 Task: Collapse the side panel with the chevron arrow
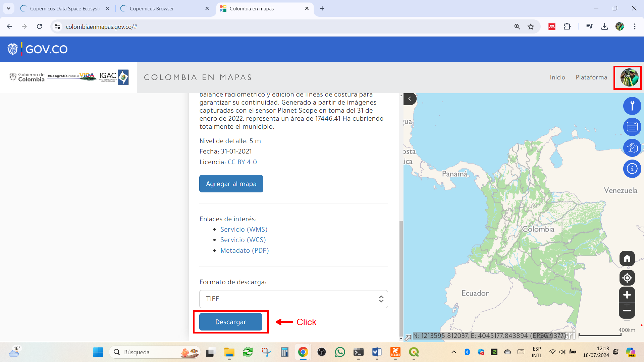pos(410,99)
